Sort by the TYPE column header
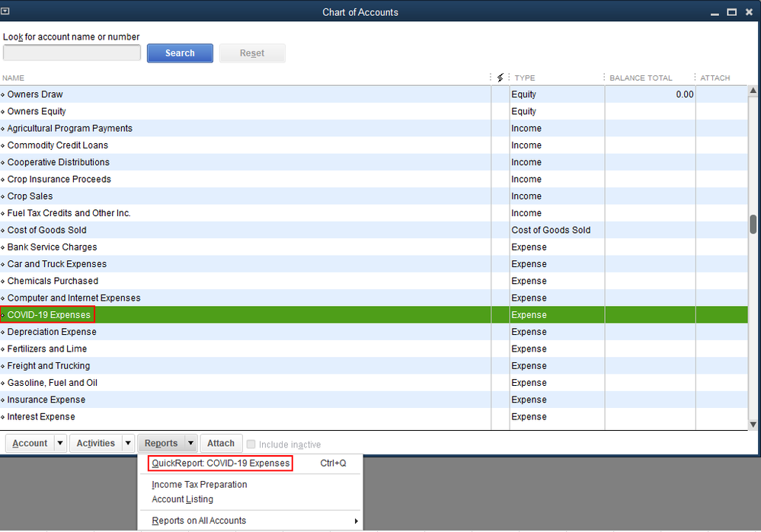761x532 pixels. click(x=525, y=78)
